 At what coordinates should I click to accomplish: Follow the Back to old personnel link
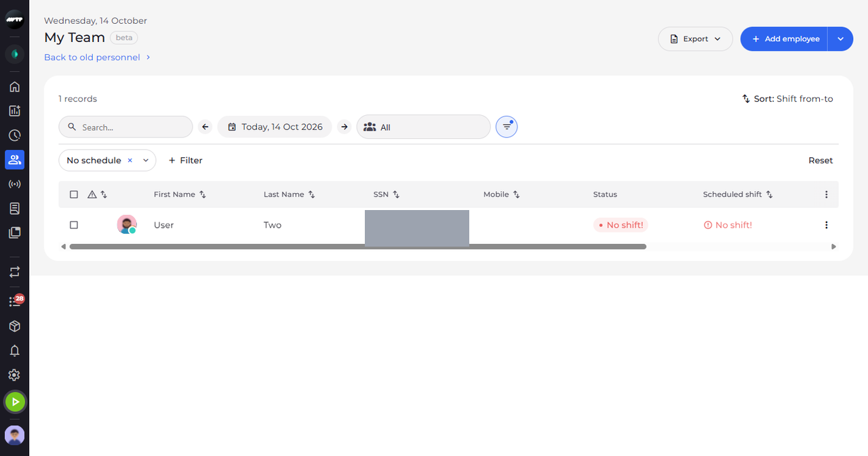[98, 58]
